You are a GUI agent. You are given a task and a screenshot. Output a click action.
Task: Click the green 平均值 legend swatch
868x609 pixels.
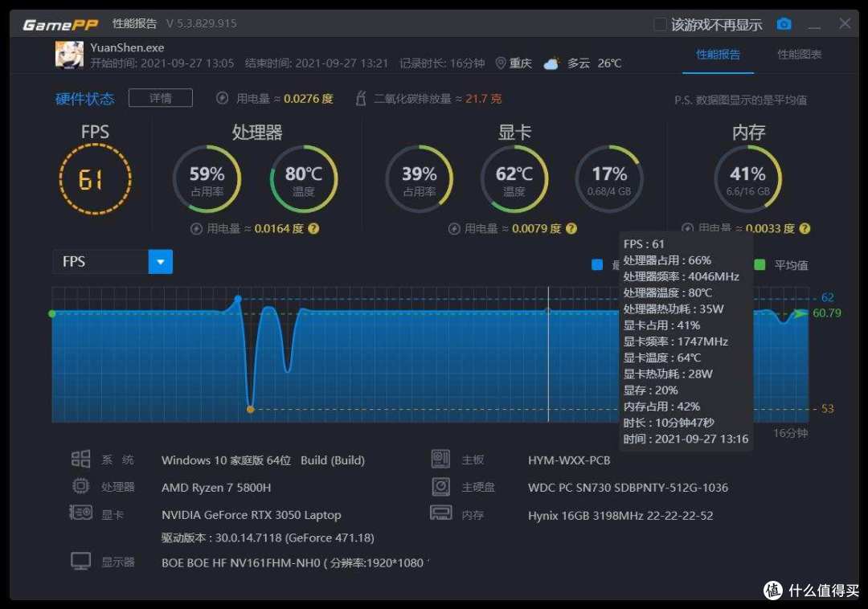point(759,264)
